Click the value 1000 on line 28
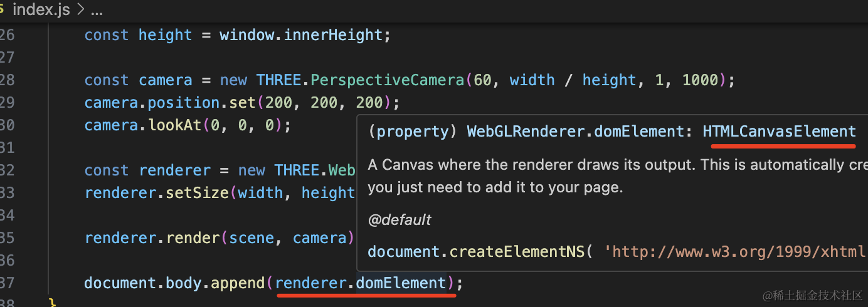 tap(700, 80)
